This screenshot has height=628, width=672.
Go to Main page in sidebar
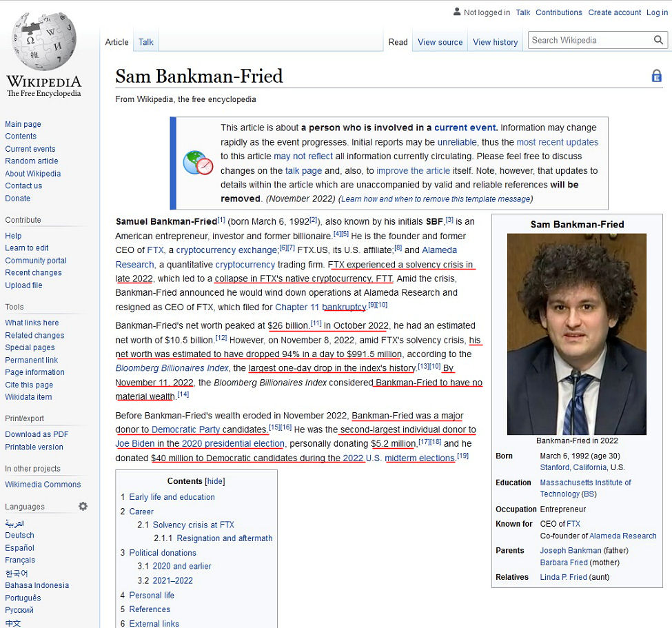pyautogui.click(x=23, y=124)
